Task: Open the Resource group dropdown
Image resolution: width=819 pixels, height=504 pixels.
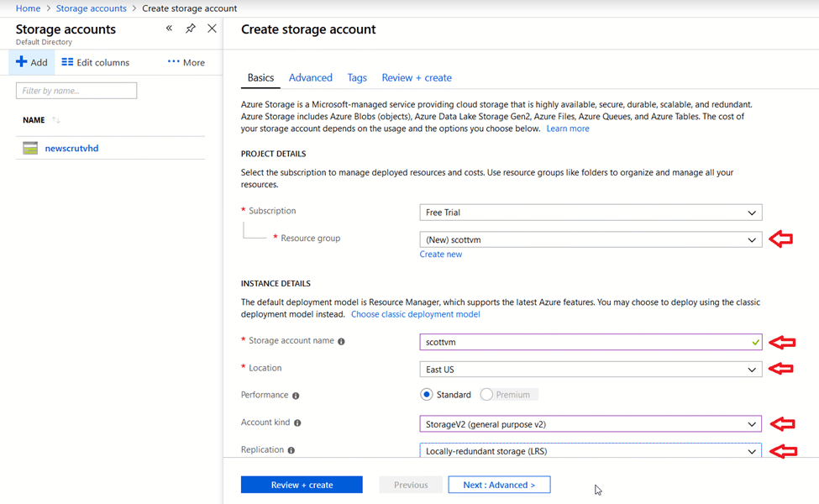Action: tap(591, 239)
